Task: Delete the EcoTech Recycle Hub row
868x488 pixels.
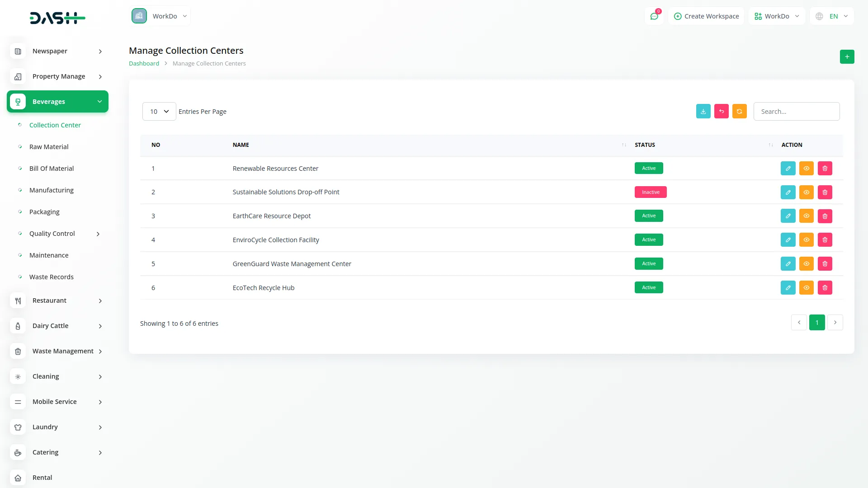Action: point(825,288)
